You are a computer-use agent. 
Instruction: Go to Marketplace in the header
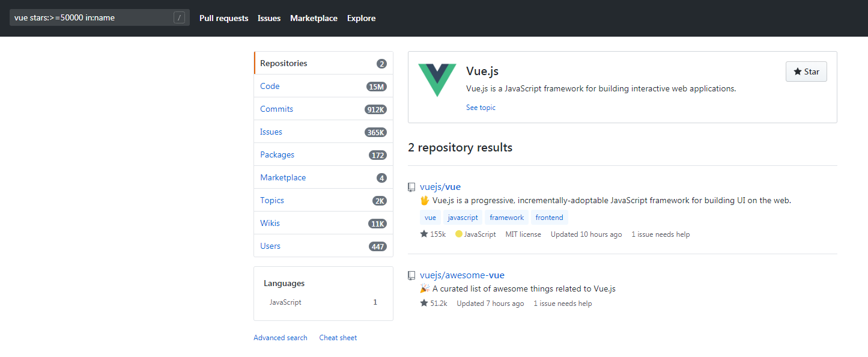pyautogui.click(x=314, y=18)
